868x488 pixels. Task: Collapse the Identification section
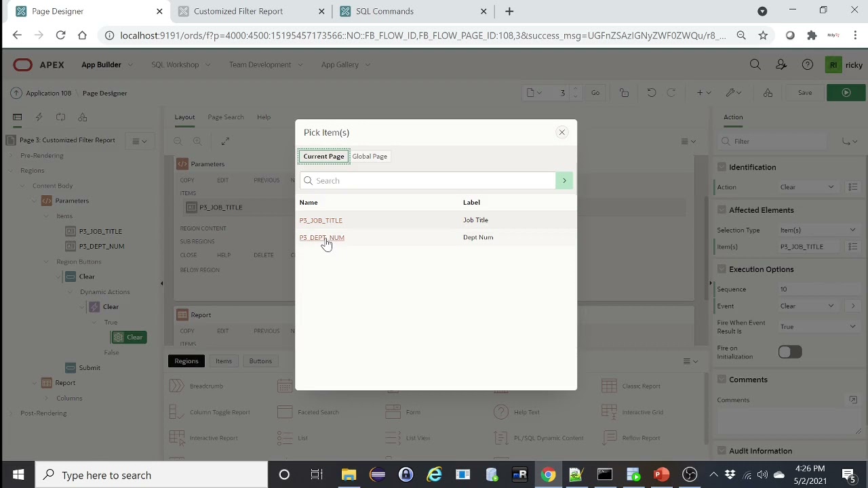pyautogui.click(x=722, y=167)
